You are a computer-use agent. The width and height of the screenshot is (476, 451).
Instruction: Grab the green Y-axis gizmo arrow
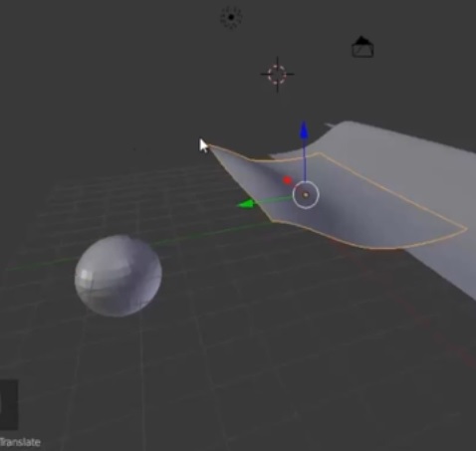(246, 204)
